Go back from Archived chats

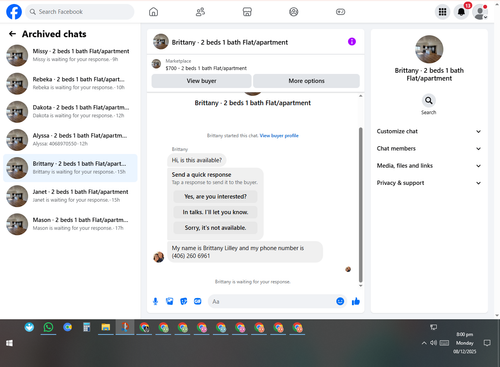[x=12, y=34]
